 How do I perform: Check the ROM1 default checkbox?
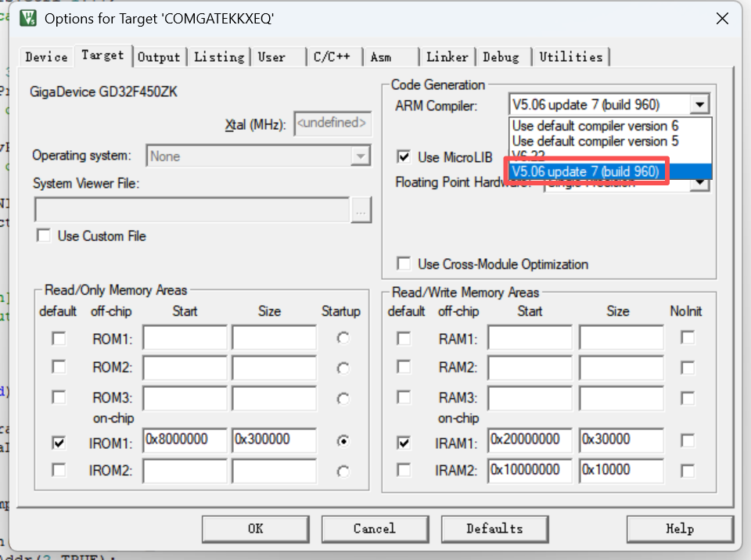(x=59, y=339)
